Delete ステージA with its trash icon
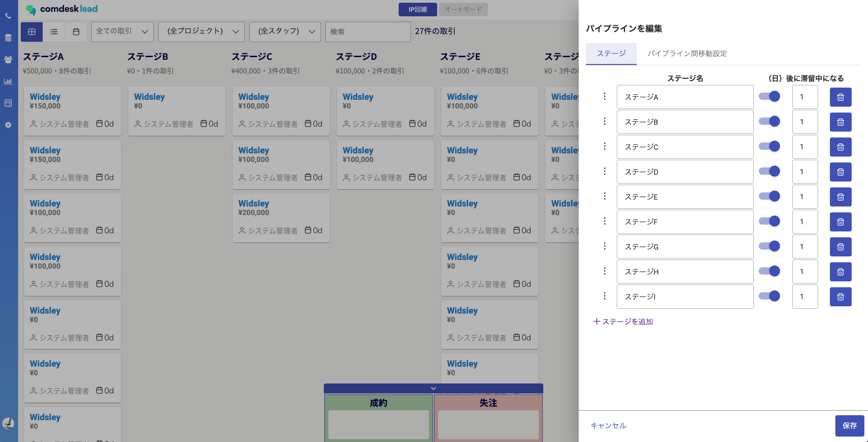This screenshot has height=442, width=868. click(x=840, y=97)
